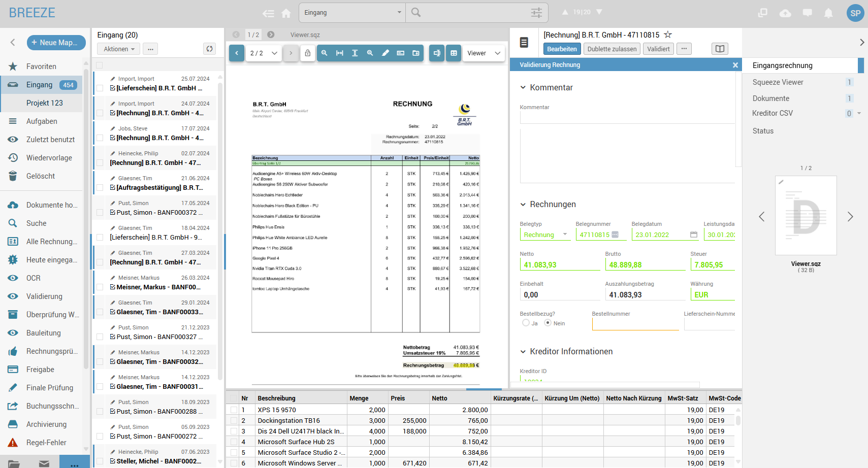Collapse Kreditor Informationen section
The image size is (868, 468).
click(x=523, y=351)
